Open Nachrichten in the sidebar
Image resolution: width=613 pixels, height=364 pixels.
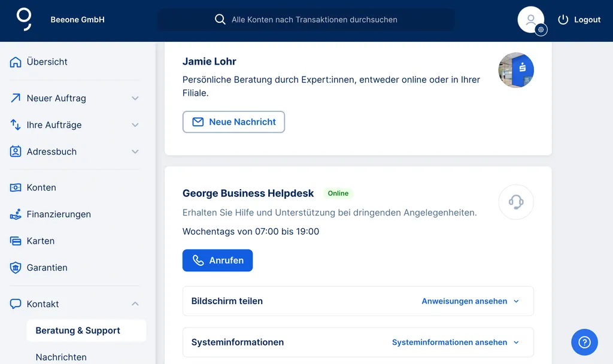pos(61,357)
